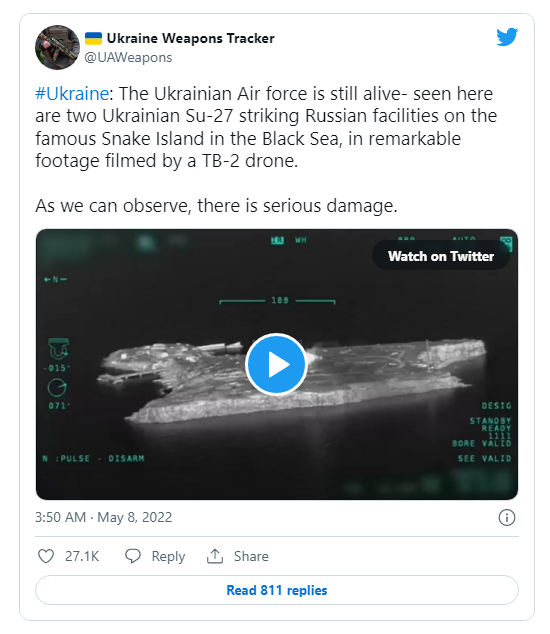
Task: Click the Twitter bird logo
Action: [507, 37]
